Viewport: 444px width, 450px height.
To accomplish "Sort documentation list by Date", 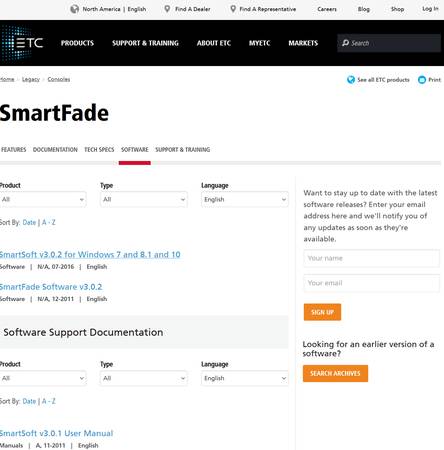I will [x=29, y=401].
